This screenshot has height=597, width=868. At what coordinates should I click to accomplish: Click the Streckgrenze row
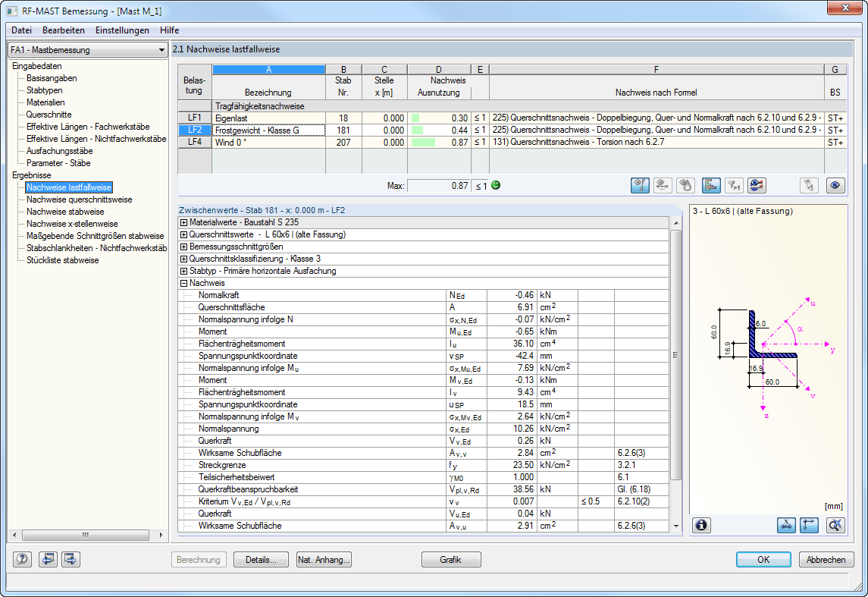424,465
